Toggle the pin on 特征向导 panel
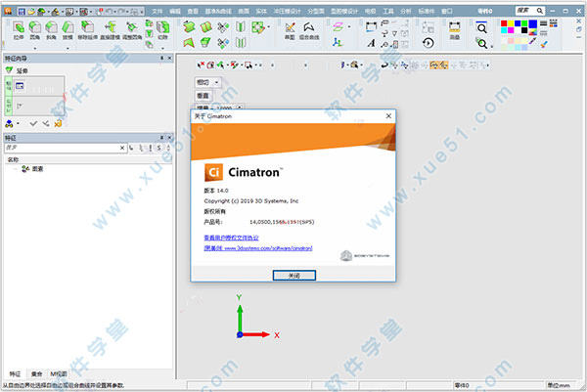The height and width of the screenshot is (392, 587). [x=162, y=58]
